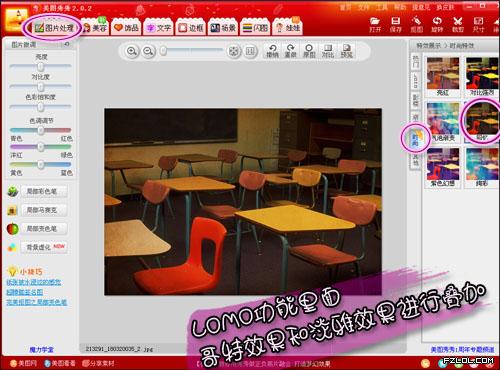Select the LOMO effects side tab
Screen dimensions: 500x370
click(415, 81)
